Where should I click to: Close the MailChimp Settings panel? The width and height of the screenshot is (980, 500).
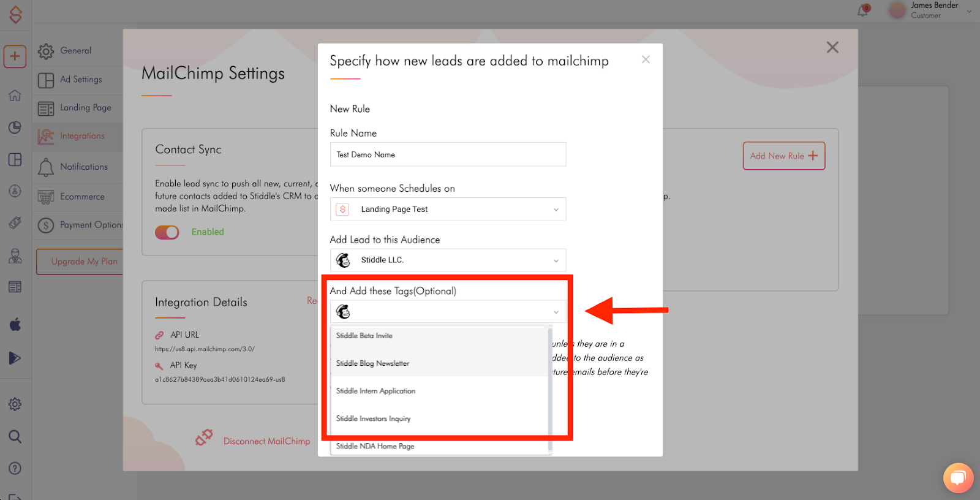coord(832,47)
